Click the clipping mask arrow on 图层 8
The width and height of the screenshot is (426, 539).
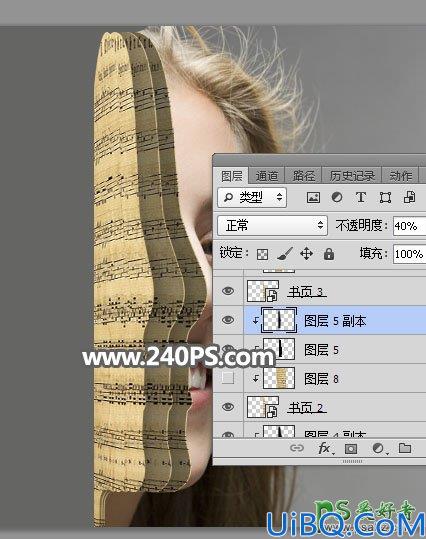coord(255,378)
